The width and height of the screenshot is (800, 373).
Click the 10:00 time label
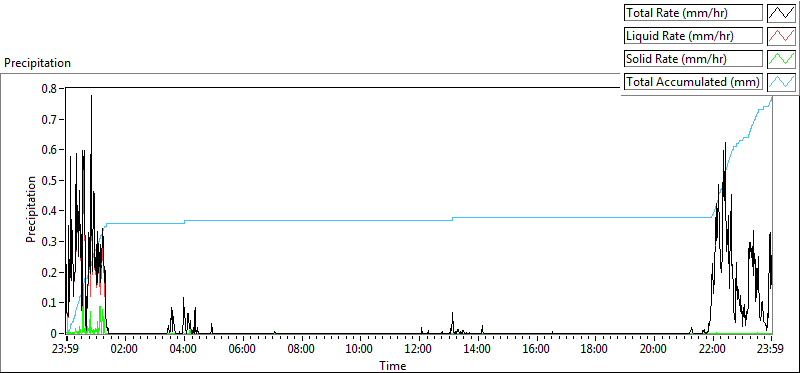360,350
